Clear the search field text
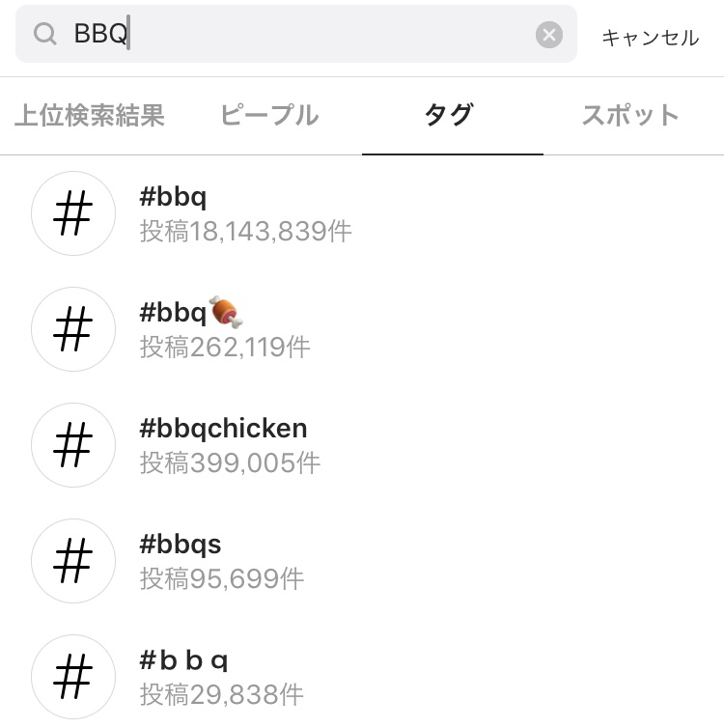 [548, 35]
